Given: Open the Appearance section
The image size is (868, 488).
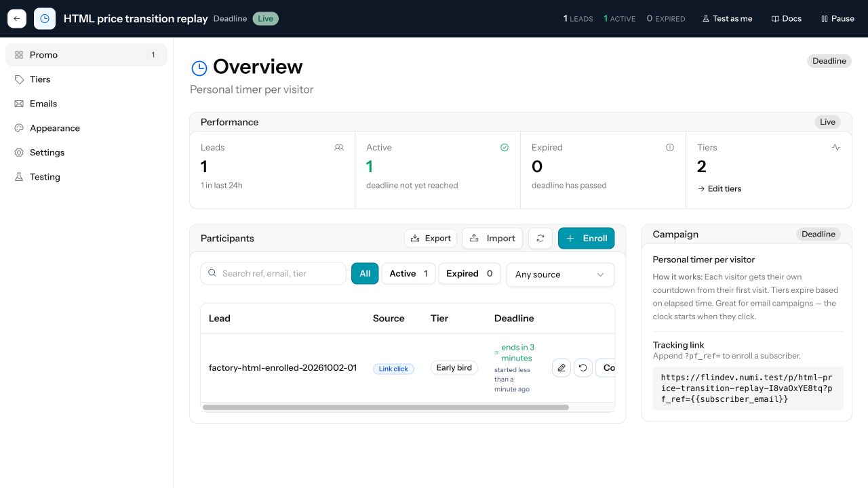Looking at the screenshot, I should [x=86, y=128].
